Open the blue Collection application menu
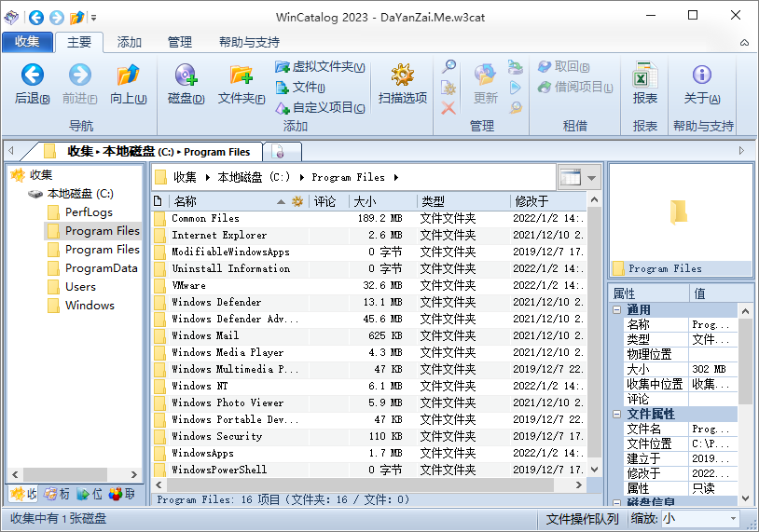This screenshot has width=759, height=532. [27, 42]
